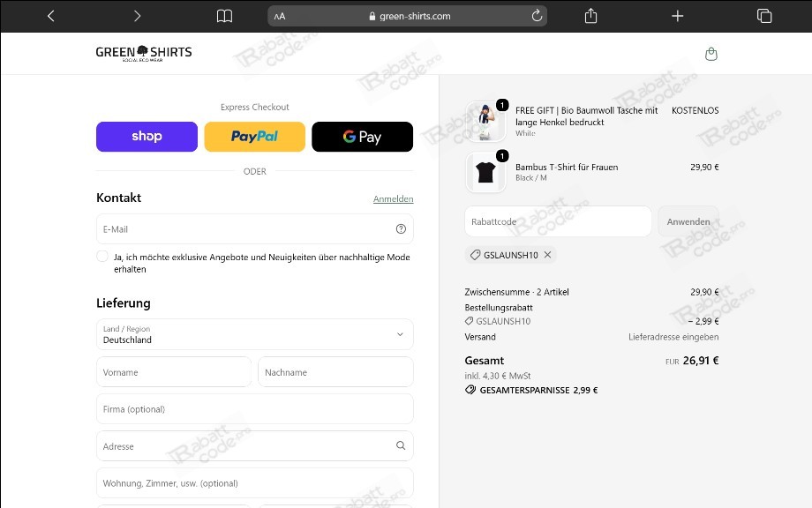Screen dimensions: 812x508
Task: Open the browser bookmarks book icon
Action: point(224,16)
